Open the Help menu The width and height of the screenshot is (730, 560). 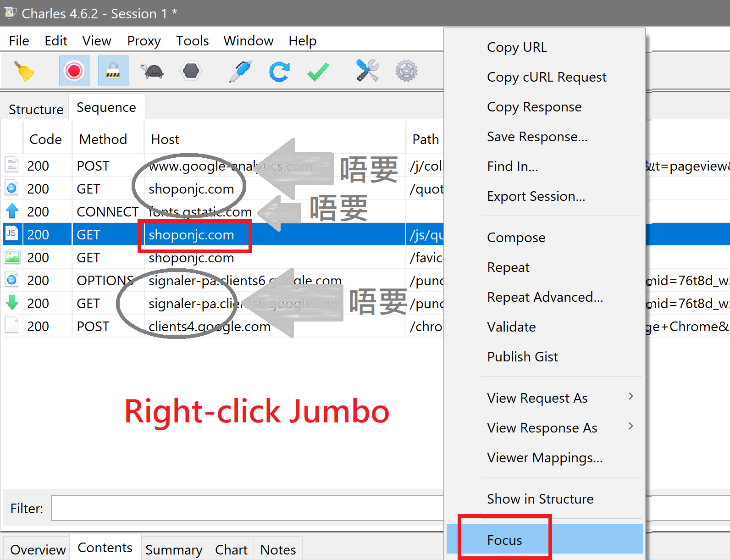(303, 41)
